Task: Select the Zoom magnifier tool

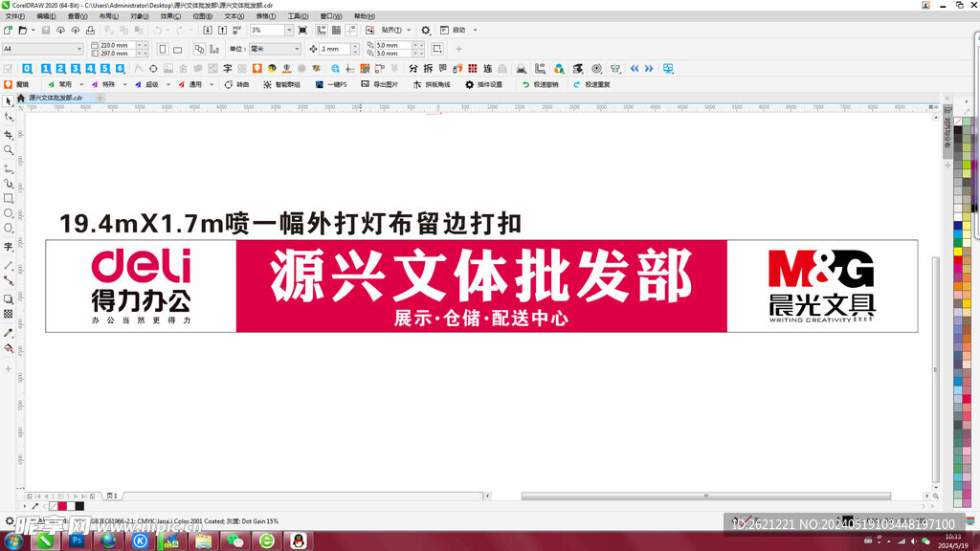Action: [8, 150]
